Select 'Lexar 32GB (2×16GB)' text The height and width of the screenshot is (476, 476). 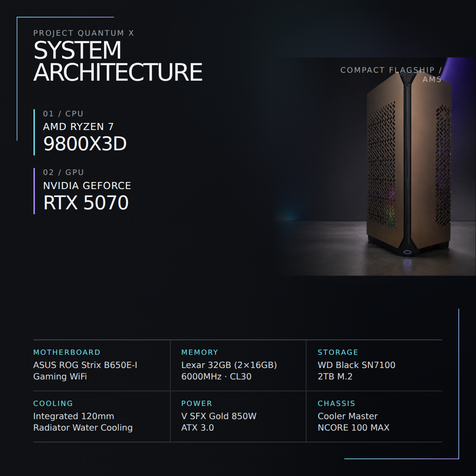coord(229,365)
